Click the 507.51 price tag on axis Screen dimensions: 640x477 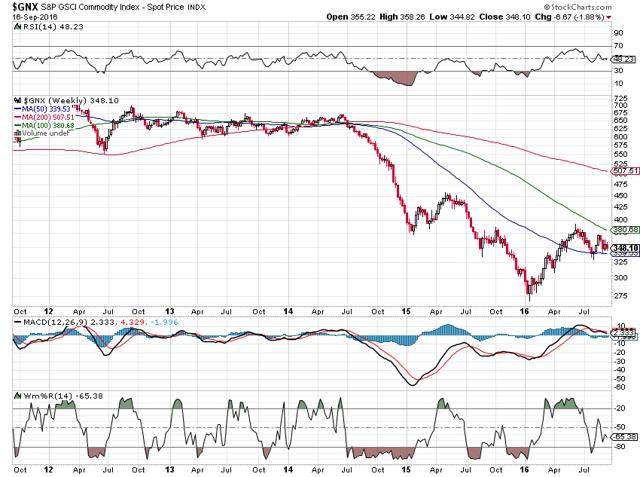point(625,171)
